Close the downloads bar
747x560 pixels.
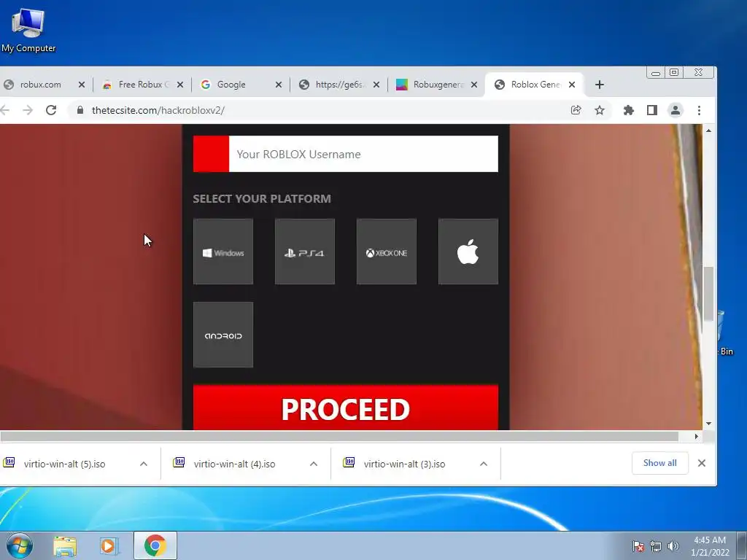[x=702, y=463]
